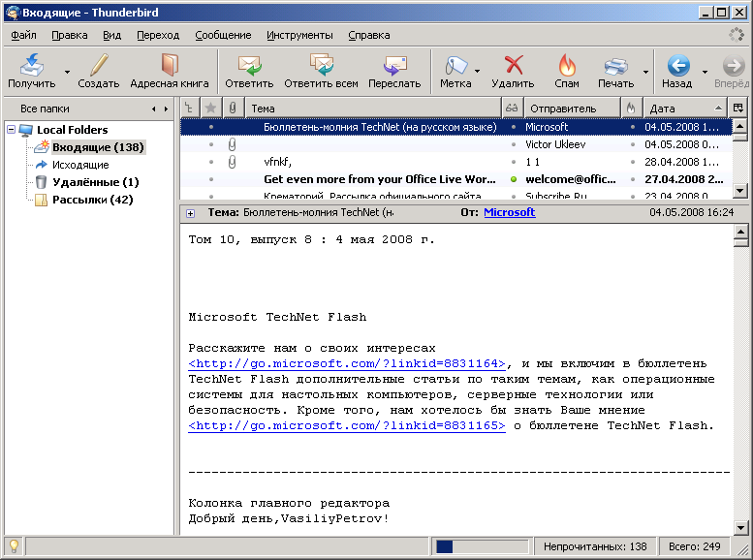Open the Сообщение menu
The image size is (753, 560).
tap(223, 35)
